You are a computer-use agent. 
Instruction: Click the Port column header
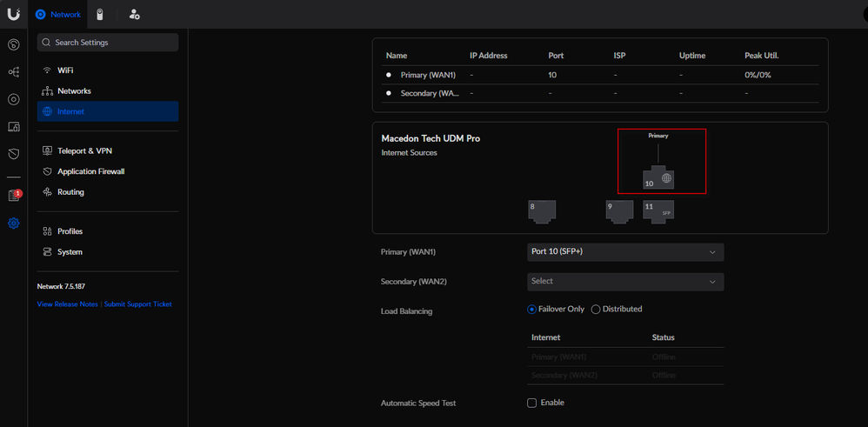pyautogui.click(x=556, y=56)
